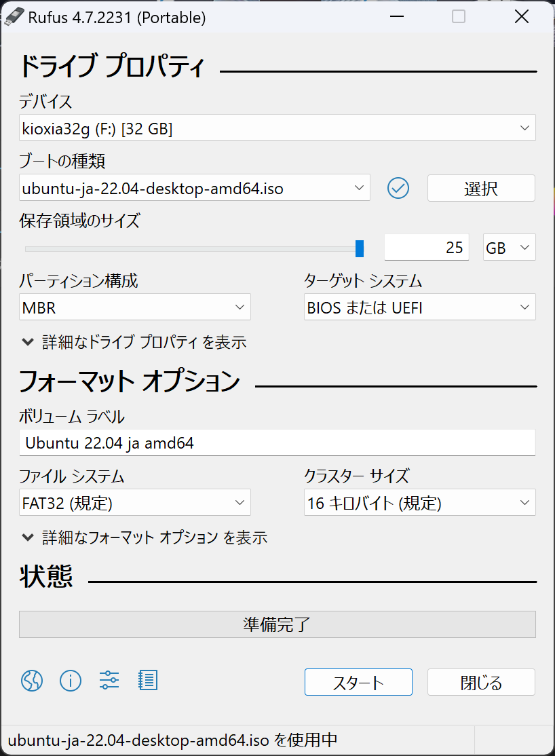Image resolution: width=555 pixels, height=756 pixels.
Task: Click the Rufus USB title bar icon
Action: tap(14, 17)
